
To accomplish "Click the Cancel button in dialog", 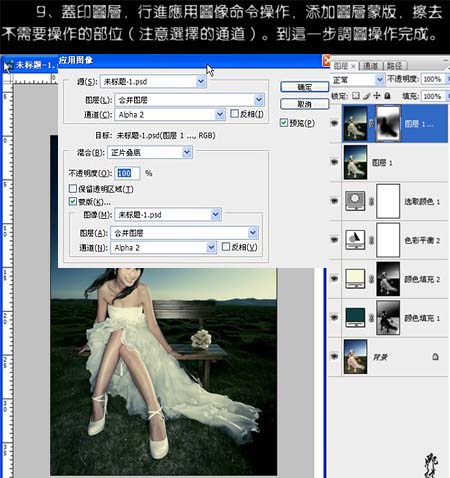I will (305, 104).
